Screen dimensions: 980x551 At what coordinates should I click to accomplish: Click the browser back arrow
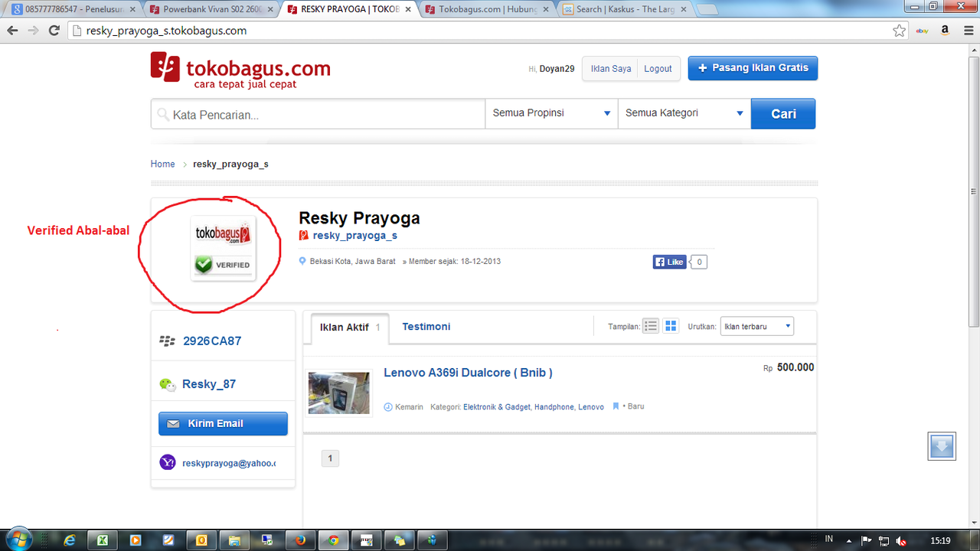point(12,31)
